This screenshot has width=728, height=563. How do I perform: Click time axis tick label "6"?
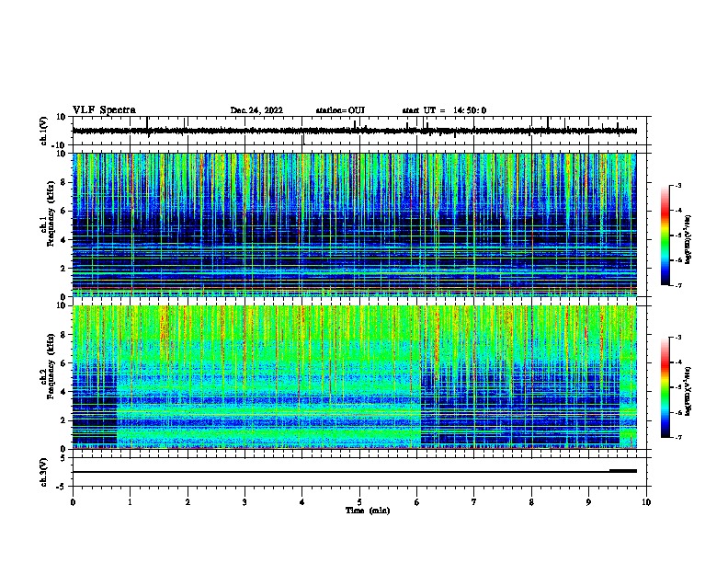point(416,502)
